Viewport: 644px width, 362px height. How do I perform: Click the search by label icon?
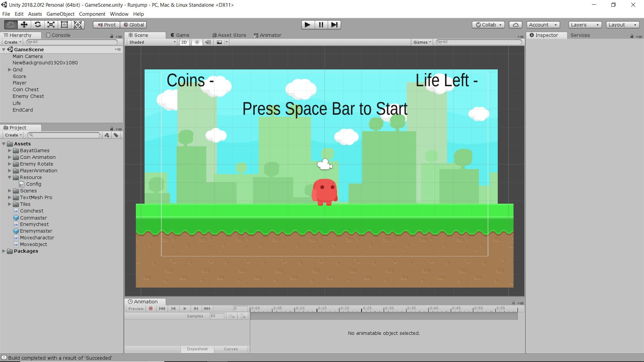(x=116, y=135)
